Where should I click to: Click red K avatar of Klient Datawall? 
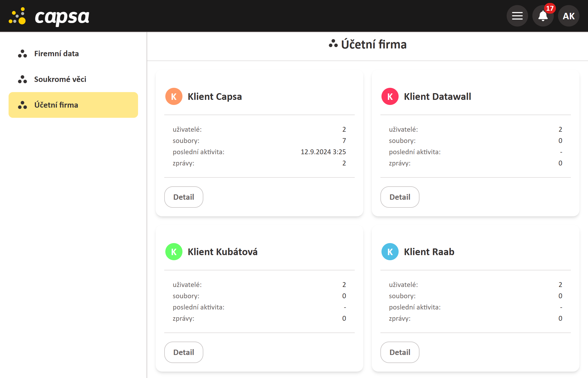pos(390,96)
